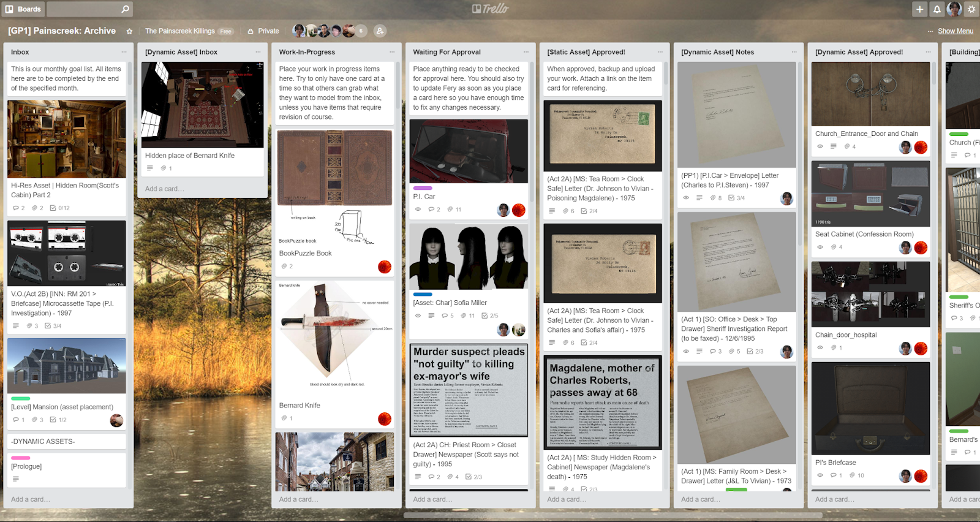The width and height of the screenshot is (980, 522).
Task: Click attachment count on PI's Briefcase card
Action: pos(857,475)
